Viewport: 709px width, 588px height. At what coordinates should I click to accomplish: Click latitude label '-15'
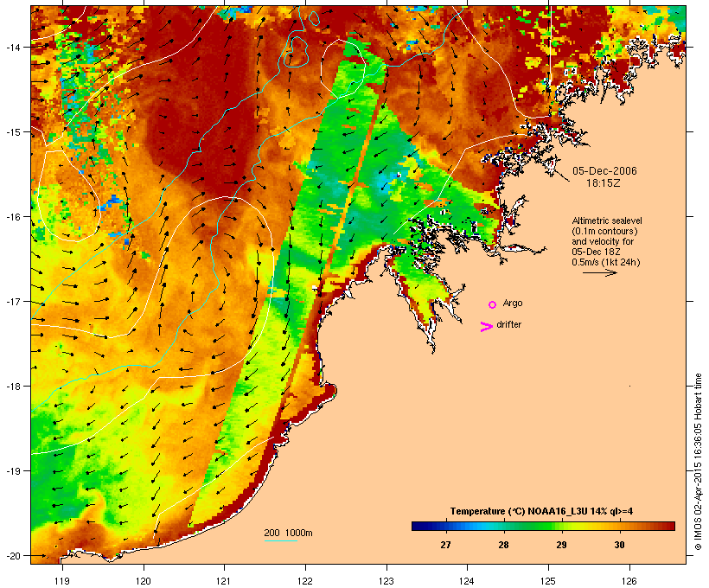coord(12,132)
